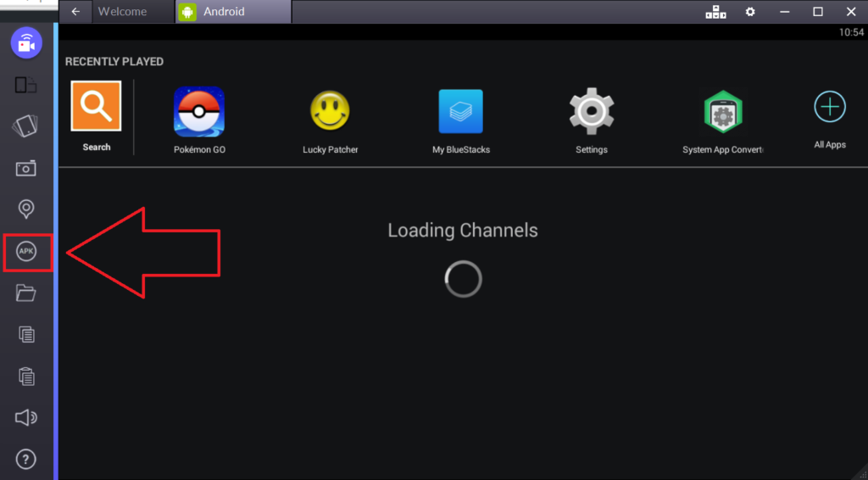Open the BlueStacks TV streaming icon
This screenshot has height=480, width=868.
26,43
